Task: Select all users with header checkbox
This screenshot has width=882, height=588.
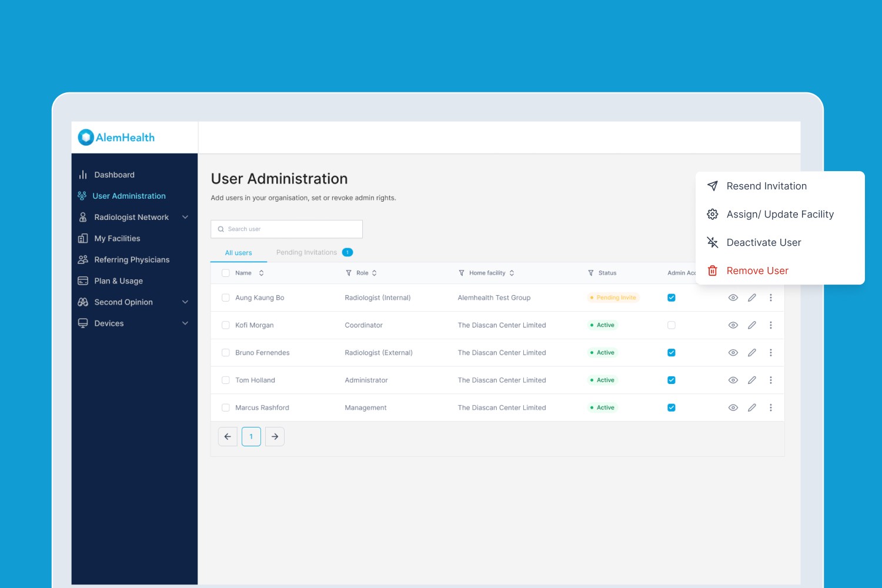Action: [x=226, y=273]
